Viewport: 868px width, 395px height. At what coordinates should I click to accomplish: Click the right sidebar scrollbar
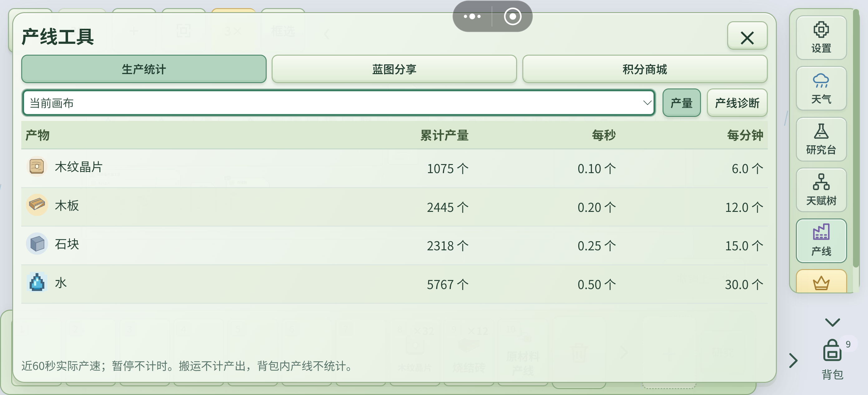tap(856, 138)
